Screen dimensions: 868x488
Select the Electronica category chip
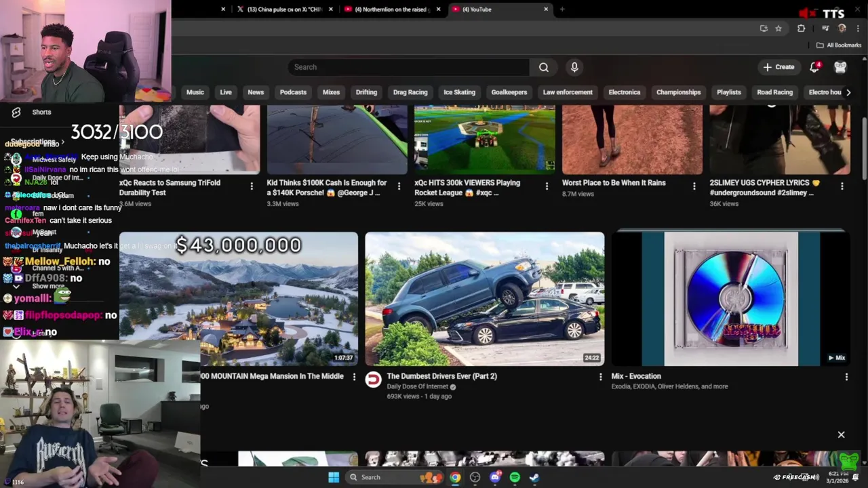tap(625, 92)
